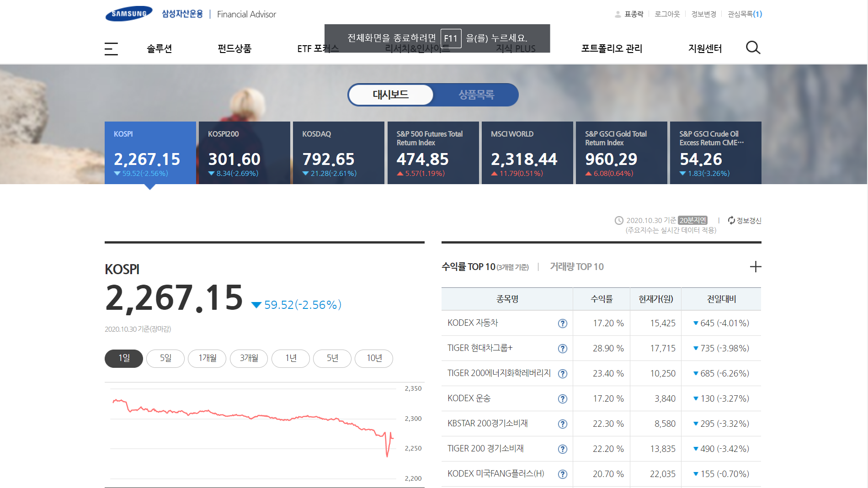
Task: Click the Samsung logo
Action: pos(129,14)
